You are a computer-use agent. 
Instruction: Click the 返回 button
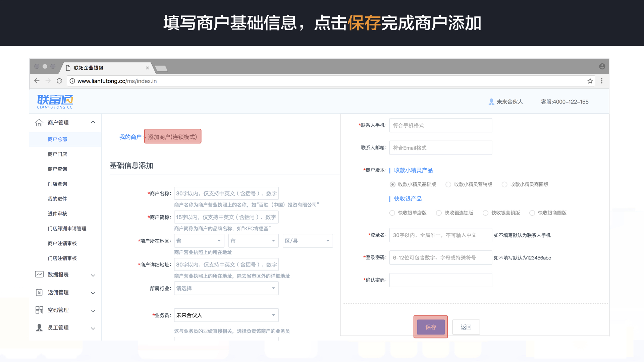coord(466,327)
